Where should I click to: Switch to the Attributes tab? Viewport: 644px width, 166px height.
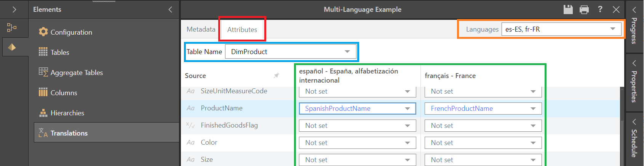point(242,30)
